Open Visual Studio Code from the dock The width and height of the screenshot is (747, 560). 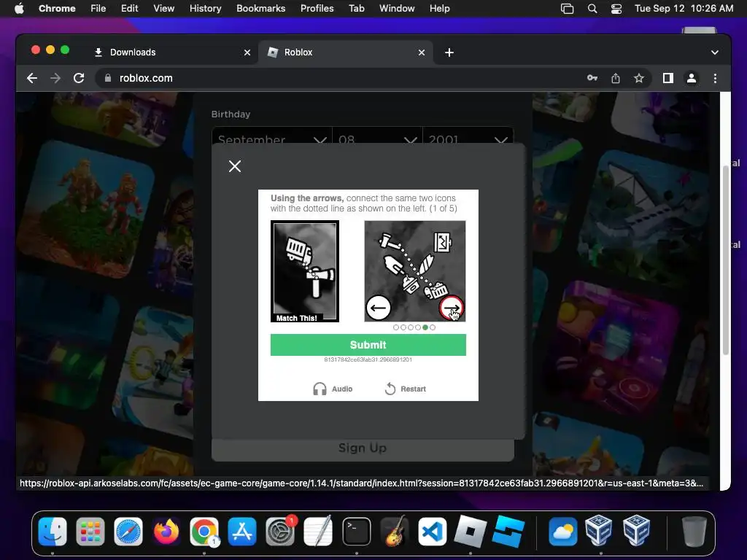point(432,531)
